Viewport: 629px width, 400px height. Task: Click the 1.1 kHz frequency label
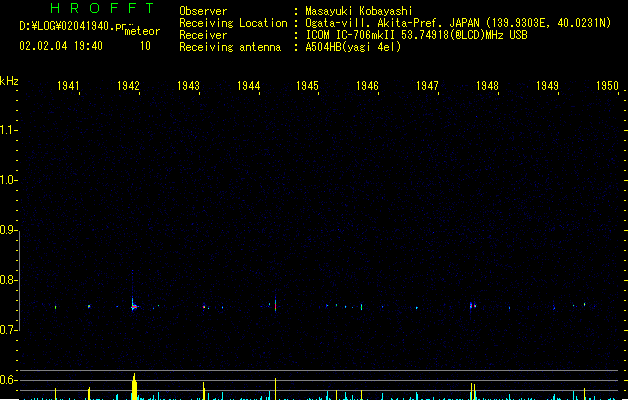click(x=7, y=130)
